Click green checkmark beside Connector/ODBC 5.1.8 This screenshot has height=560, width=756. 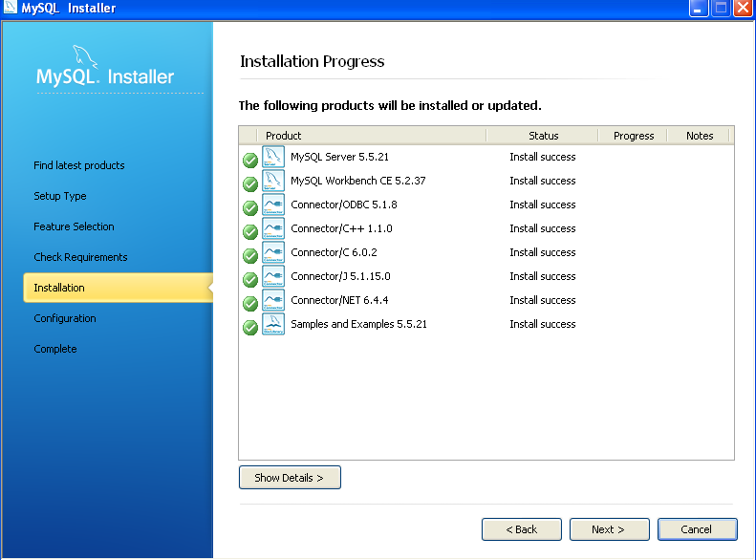pyautogui.click(x=250, y=207)
